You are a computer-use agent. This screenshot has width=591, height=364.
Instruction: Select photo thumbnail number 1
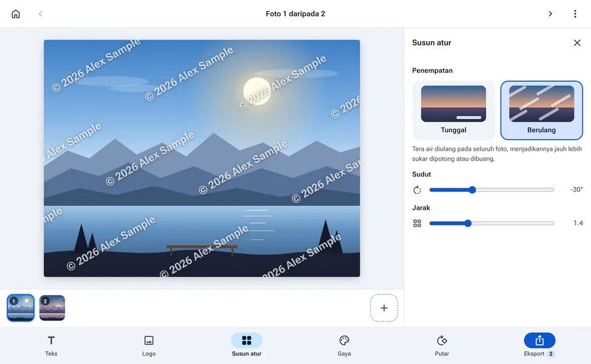21,308
